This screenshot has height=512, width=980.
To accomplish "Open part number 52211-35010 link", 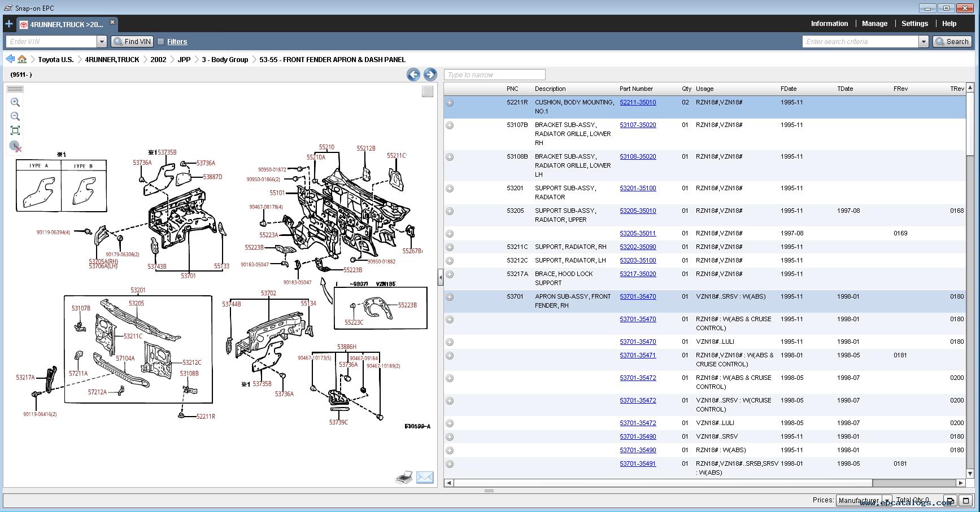I will pyautogui.click(x=638, y=102).
